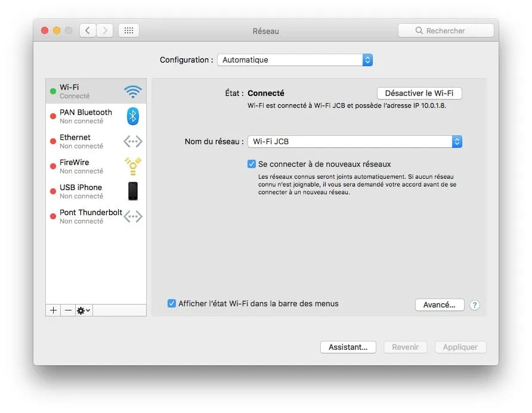Viewport: 532px width, 413px height.
Task: Select Pont Thunderbolt in services list
Action: (96, 216)
